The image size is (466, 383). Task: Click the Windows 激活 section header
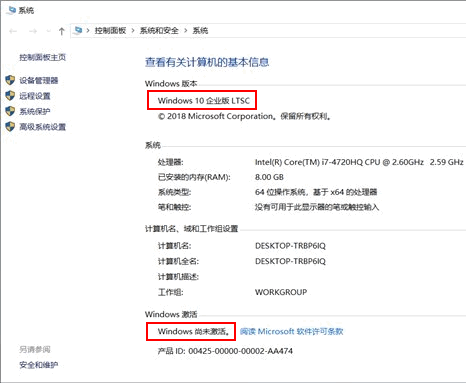pos(171,314)
